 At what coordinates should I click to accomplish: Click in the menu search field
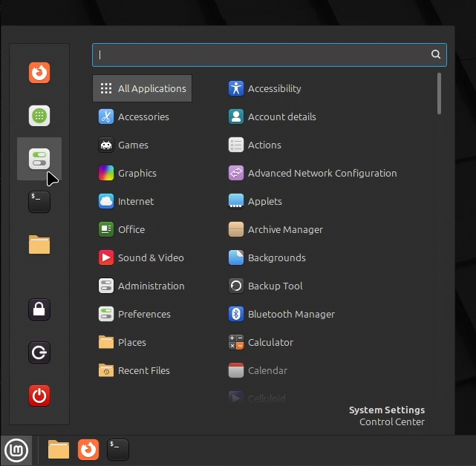click(270, 55)
